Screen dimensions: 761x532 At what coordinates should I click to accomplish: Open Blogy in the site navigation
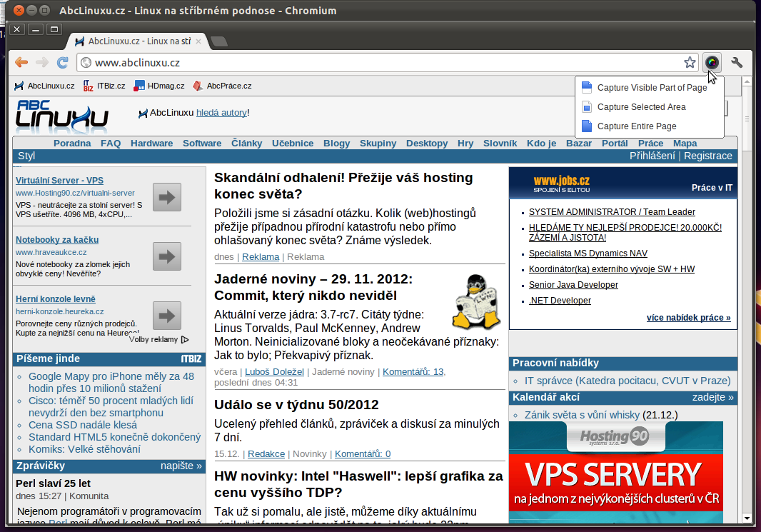pyautogui.click(x=337, y=144)
